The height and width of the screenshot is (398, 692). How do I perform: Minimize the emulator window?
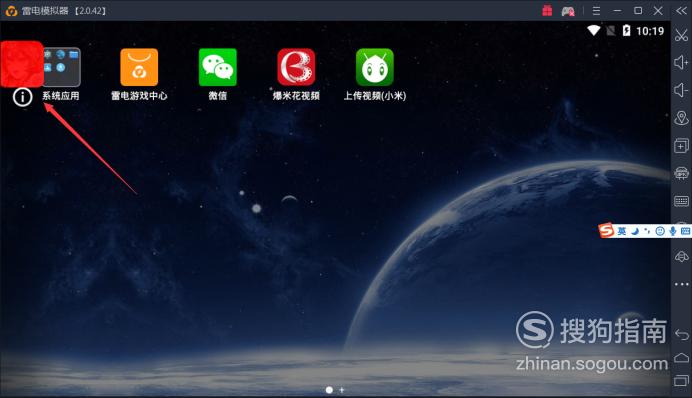tap(617, 11)
